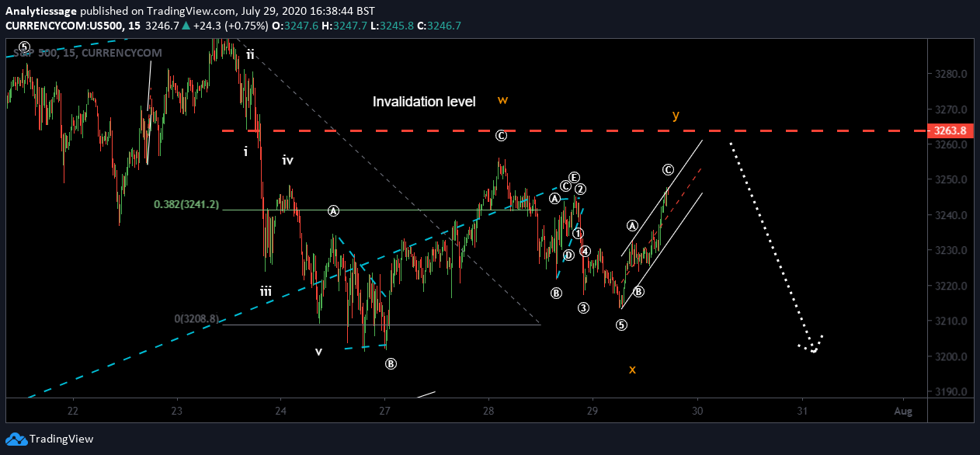The image size is (980, 455).
Task: Select the red dashed invalidation line
Action: [575, 130]
